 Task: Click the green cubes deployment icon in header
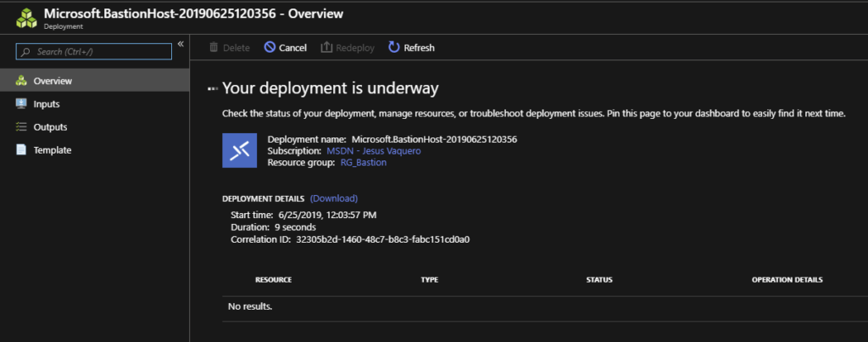coord(25,20)
